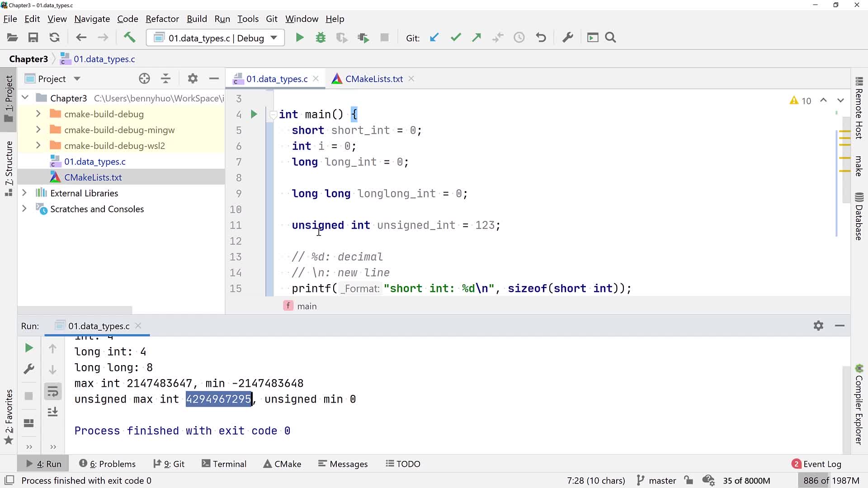The image size is (868, 488).
Task: Open Search Everywhere magnifier icon
Action: click(x=611, y=38)
